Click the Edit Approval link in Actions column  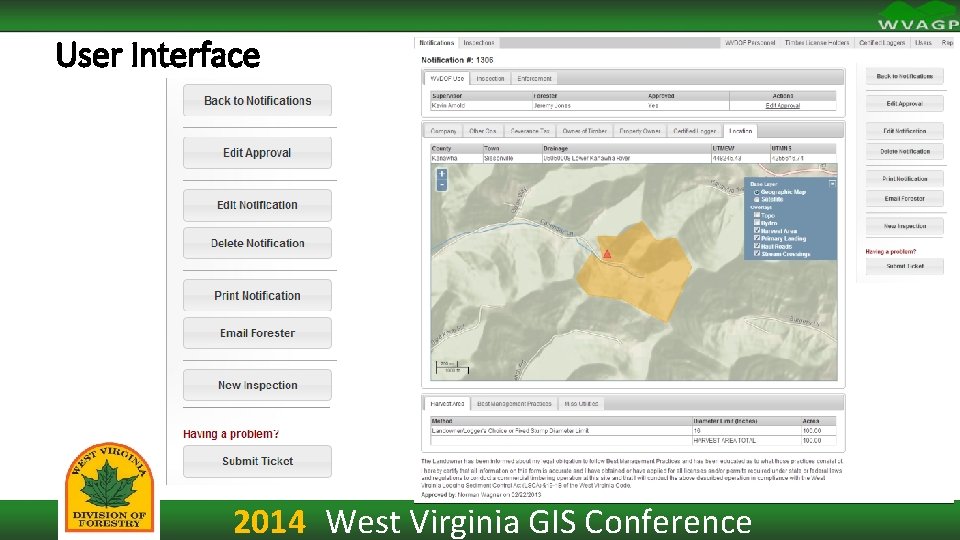(x=782, y=106)
